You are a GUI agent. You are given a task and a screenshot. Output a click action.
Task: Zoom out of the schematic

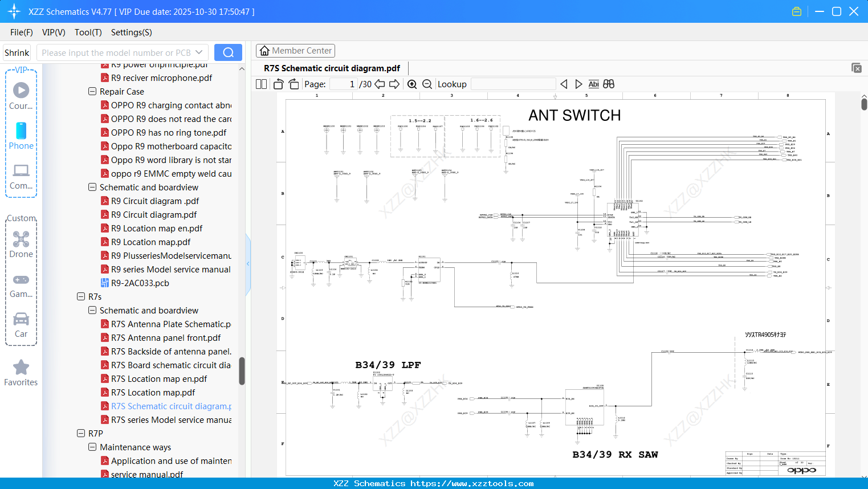pyautogui.click(x=426, y=84)
